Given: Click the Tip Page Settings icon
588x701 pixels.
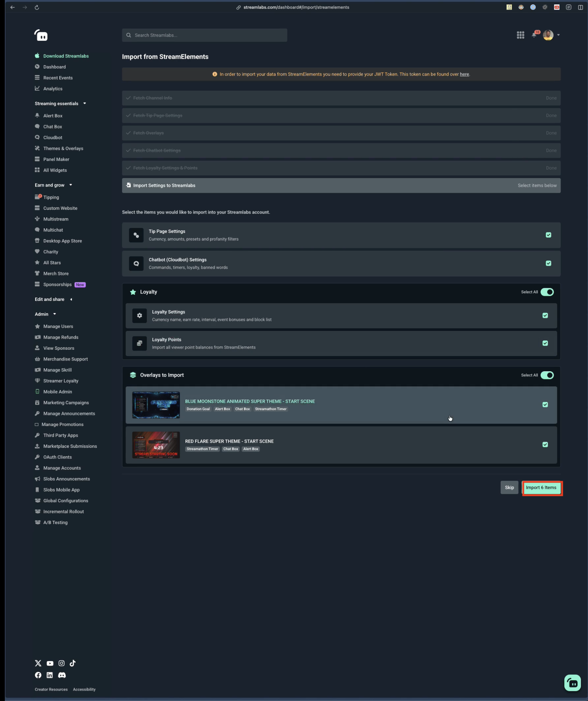Looking at the screenshot, I should coord(136,235).
